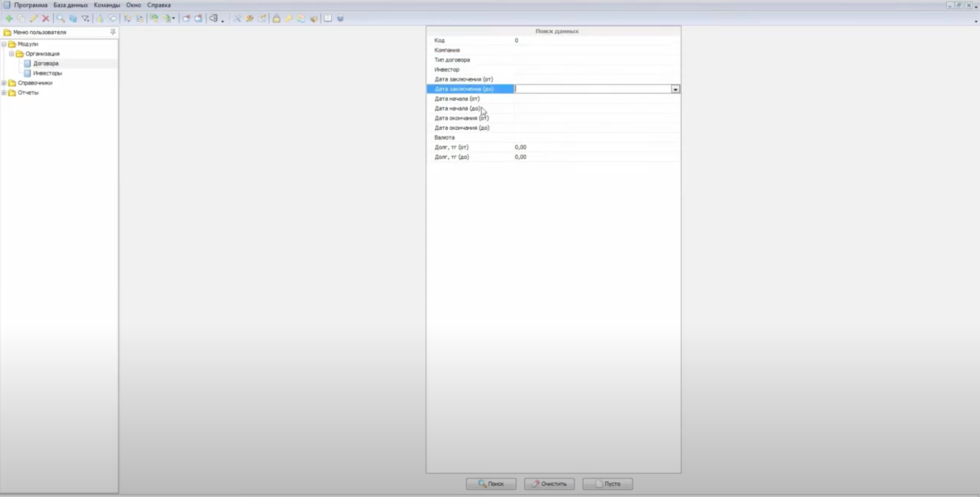The height and width of the screenshot is (497, 980).
Task: Click the red X delete icon
Action: 46,18
